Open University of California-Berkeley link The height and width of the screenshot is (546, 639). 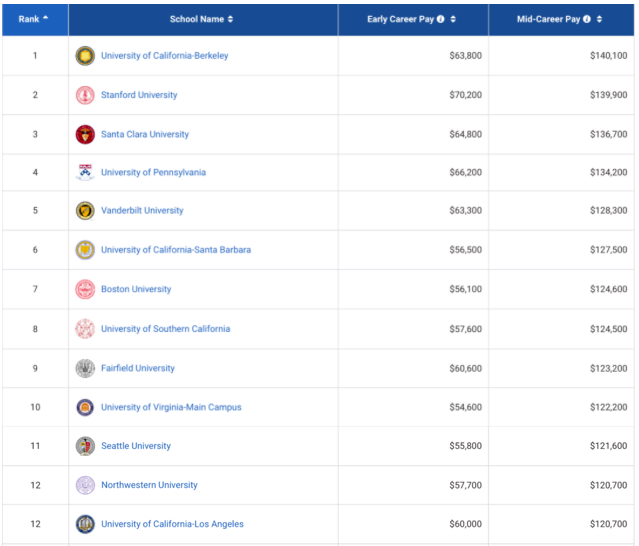coord(165,56)
